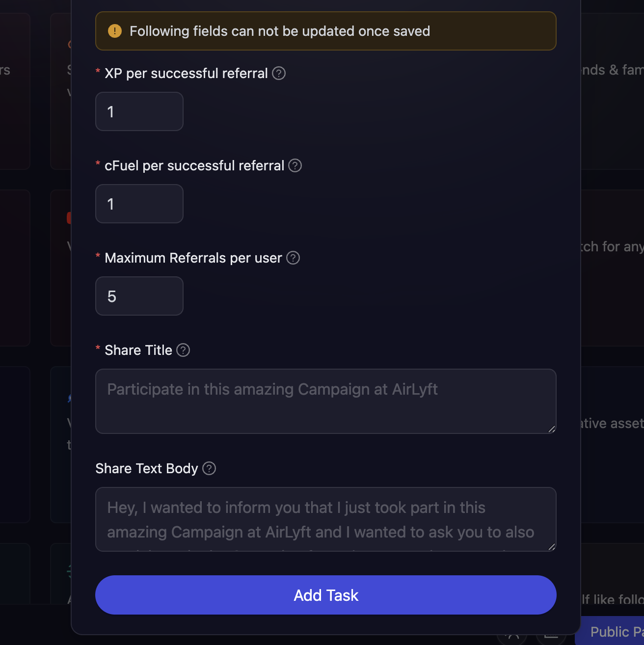Image resolution: width=644 pixels, height=645 pixels.
Task: Click the warning icon in the yellow banner
Action: click(x=114, y=30)
